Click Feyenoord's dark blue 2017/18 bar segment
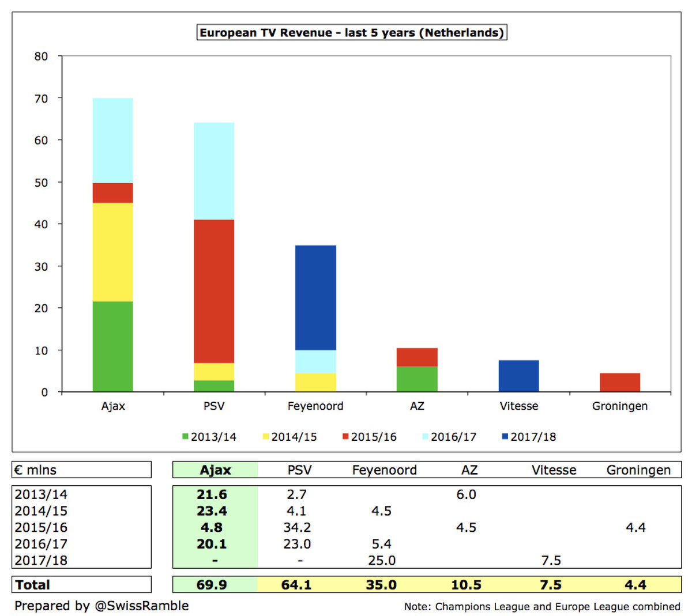 pos(315,298)
